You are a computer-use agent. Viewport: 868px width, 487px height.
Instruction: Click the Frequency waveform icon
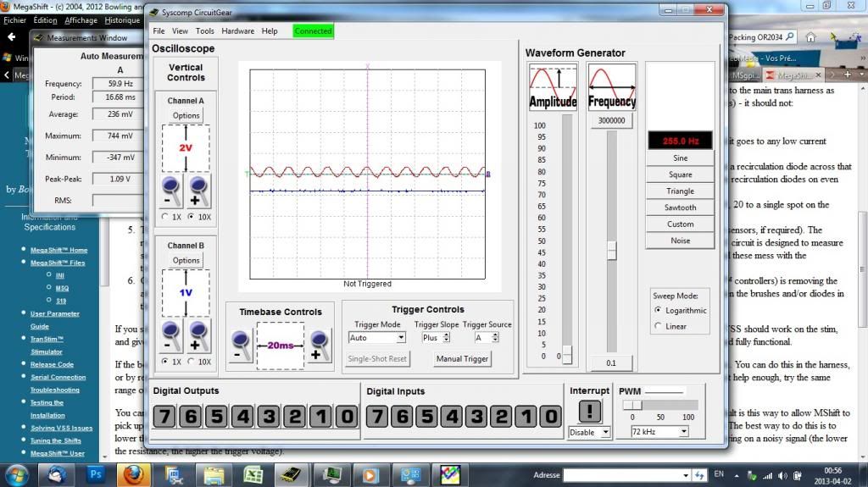(x=612, y=87)
